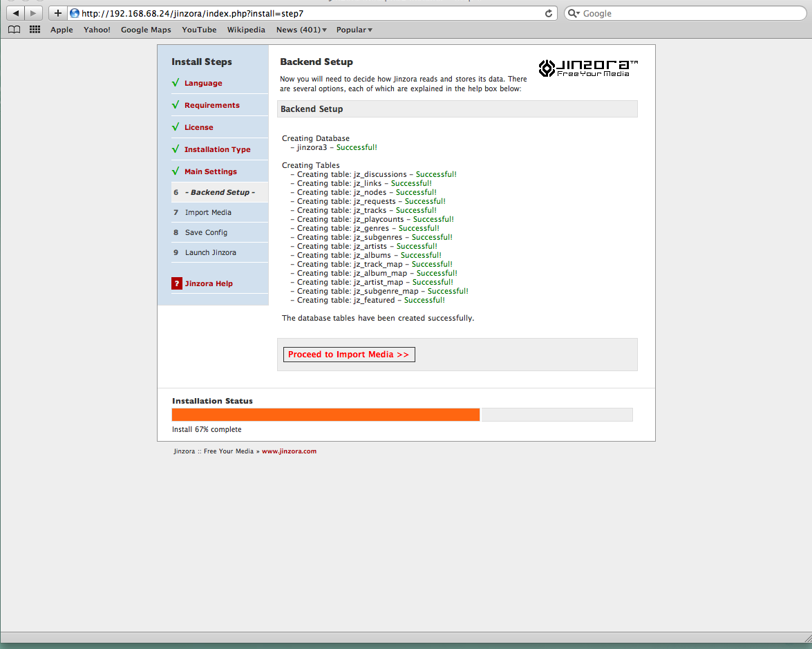812x649 pixels.
Task: Click the globe site icon in address bar
Action: 75,13
